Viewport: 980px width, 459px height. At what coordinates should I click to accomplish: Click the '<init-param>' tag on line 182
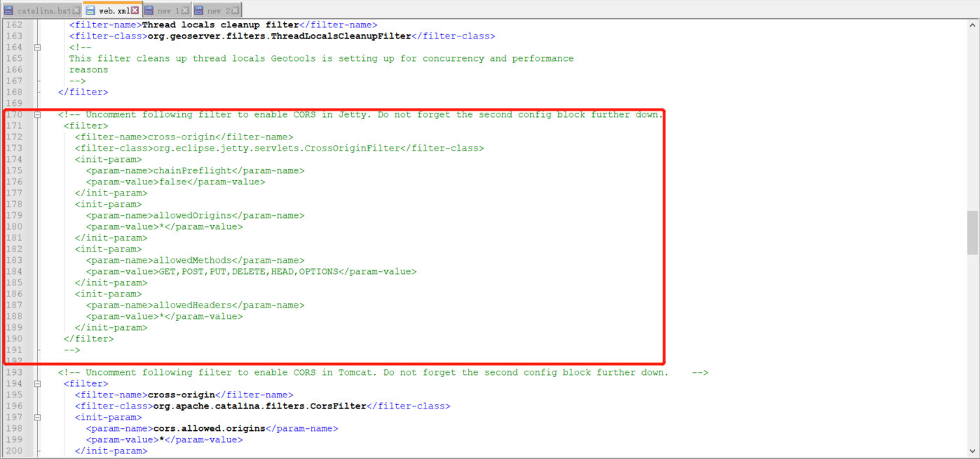pos(108,249)
